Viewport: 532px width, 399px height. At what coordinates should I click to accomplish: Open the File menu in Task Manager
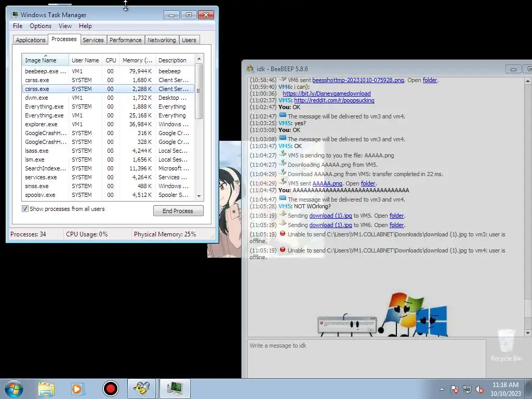point(18,26)
